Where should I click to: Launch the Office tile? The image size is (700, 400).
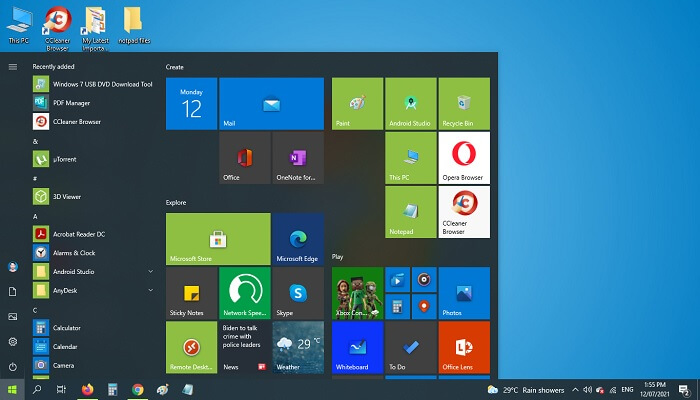point(245,158)
